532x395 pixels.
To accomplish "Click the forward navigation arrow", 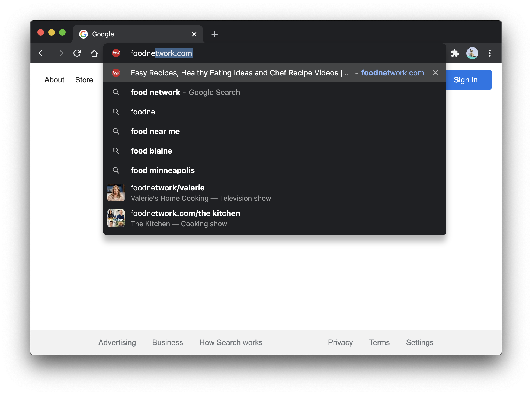I will (60, 53).
